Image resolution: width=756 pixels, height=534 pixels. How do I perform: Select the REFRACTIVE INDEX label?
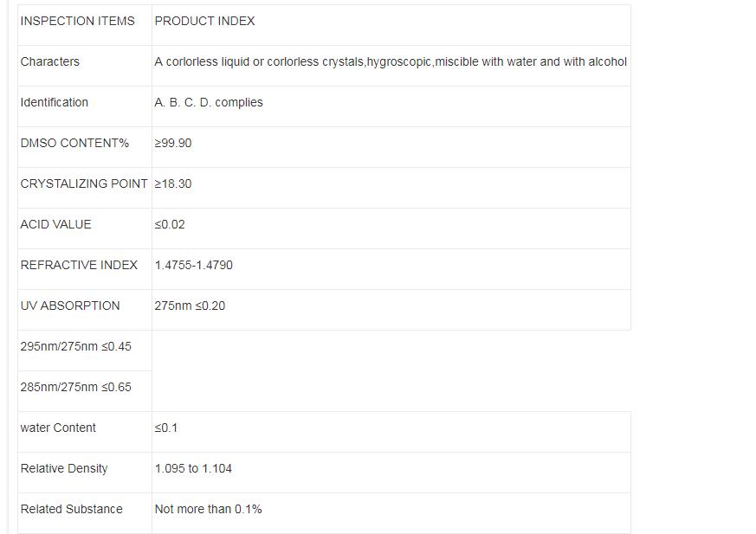click(79, 265)
